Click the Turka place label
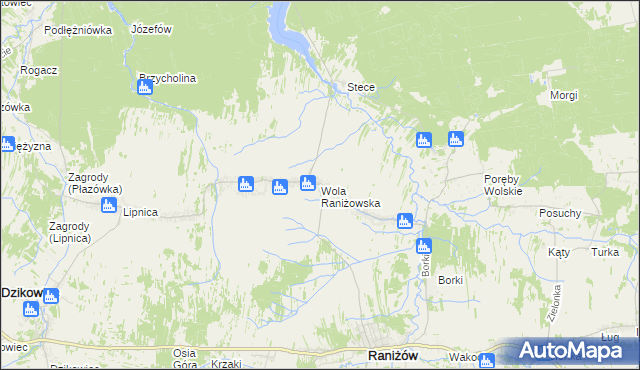Screen dimensions: 640x370 605,252
